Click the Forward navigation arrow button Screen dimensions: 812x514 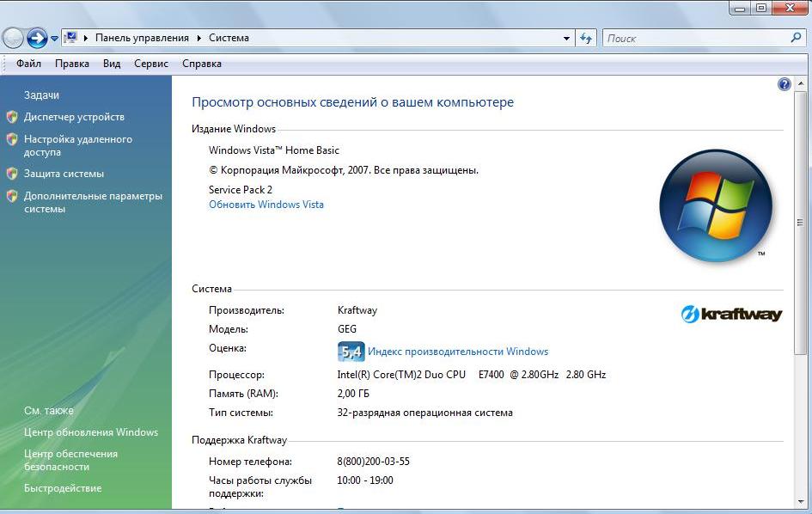point(37,38)
